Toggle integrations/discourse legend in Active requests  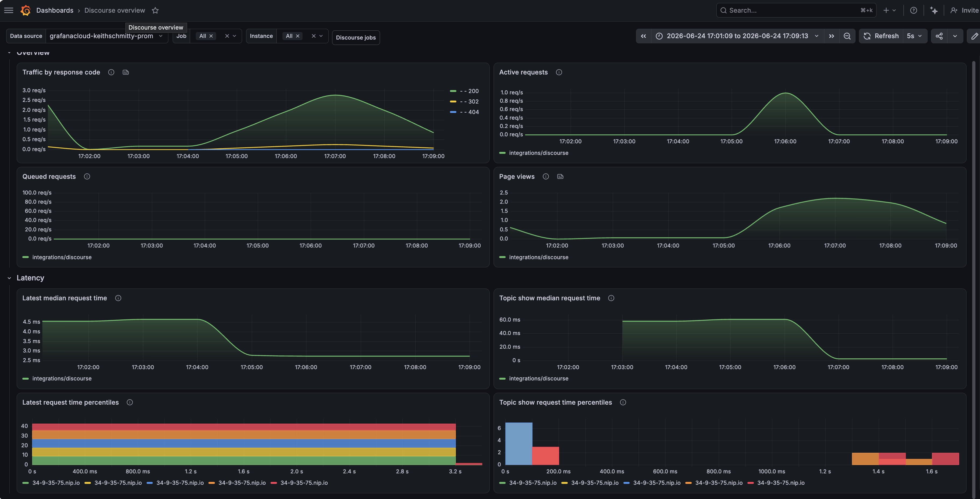point(539,153)
